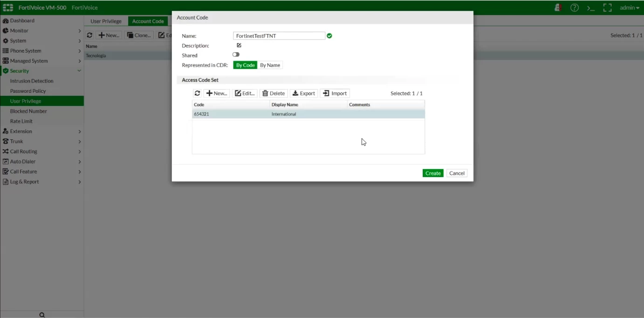Click New in background account code toolbar
This screenshot has height=318, width=644.
(109, 35)
